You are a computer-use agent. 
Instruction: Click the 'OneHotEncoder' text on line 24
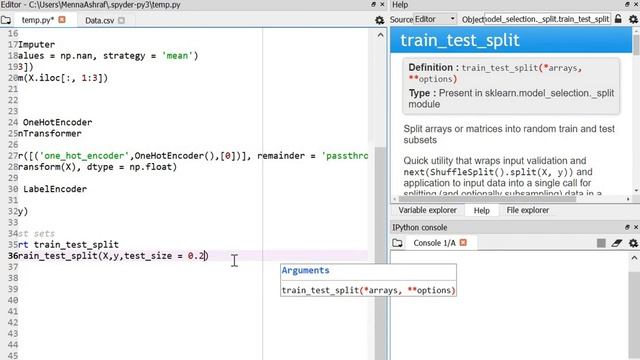click(x=58, y=122)
